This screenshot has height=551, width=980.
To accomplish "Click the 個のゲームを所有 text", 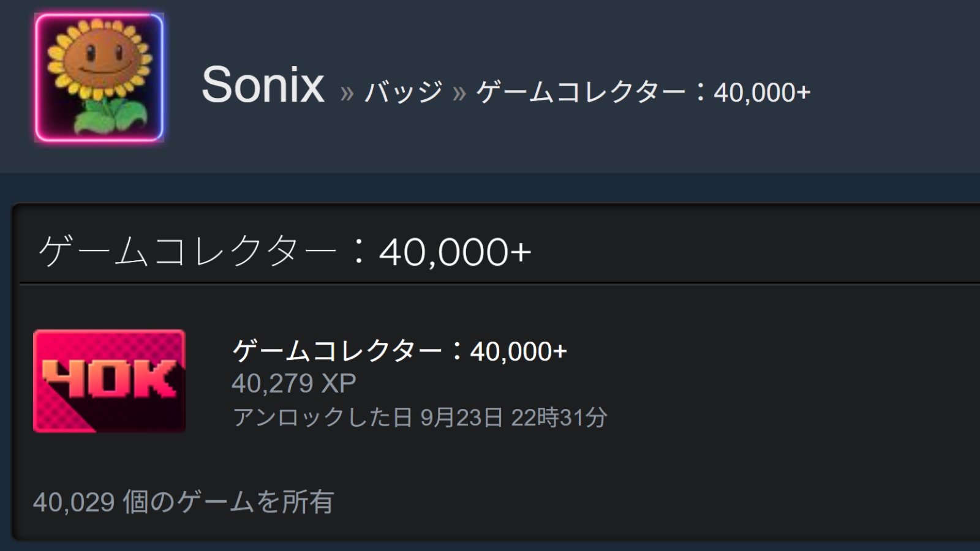I will [x=228, y=502].
